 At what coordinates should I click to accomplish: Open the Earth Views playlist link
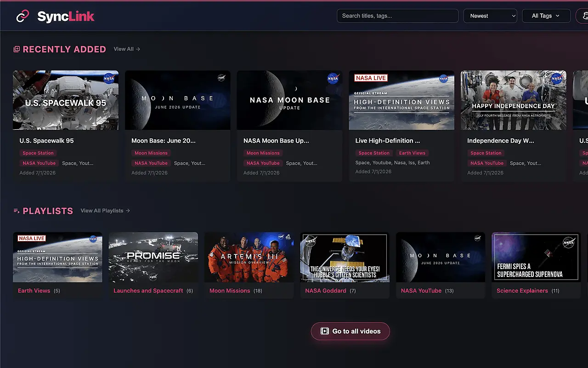coord(34,291)
